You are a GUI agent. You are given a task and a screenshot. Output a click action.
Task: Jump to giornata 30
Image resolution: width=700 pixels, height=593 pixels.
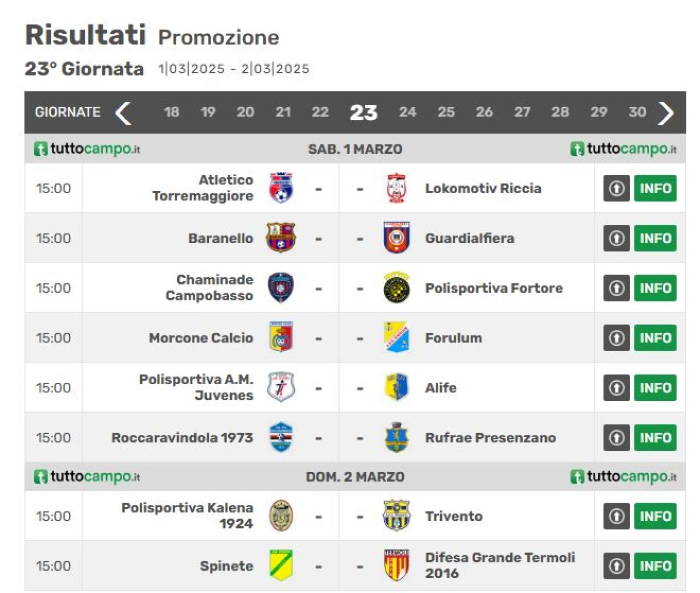[x=637, y=112]
